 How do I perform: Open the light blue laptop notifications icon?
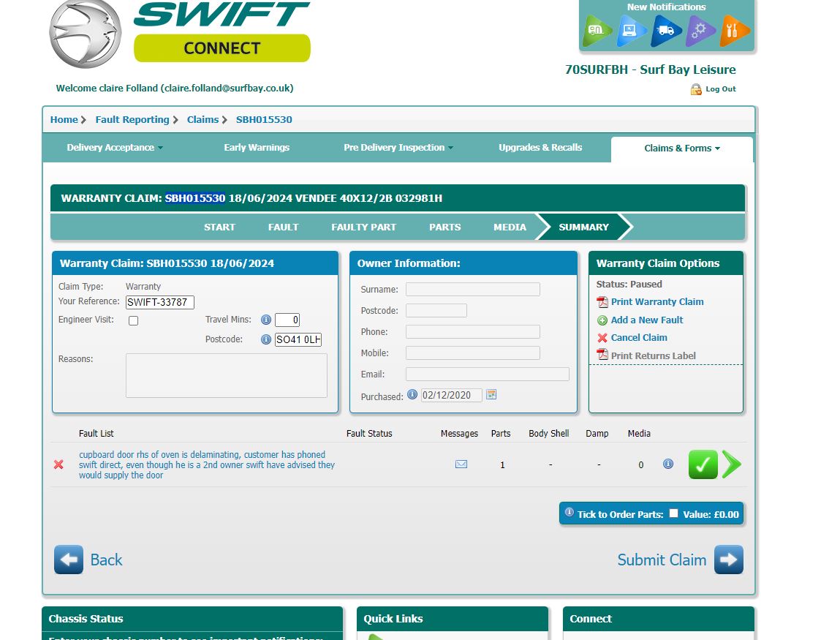tap(631, 31)
